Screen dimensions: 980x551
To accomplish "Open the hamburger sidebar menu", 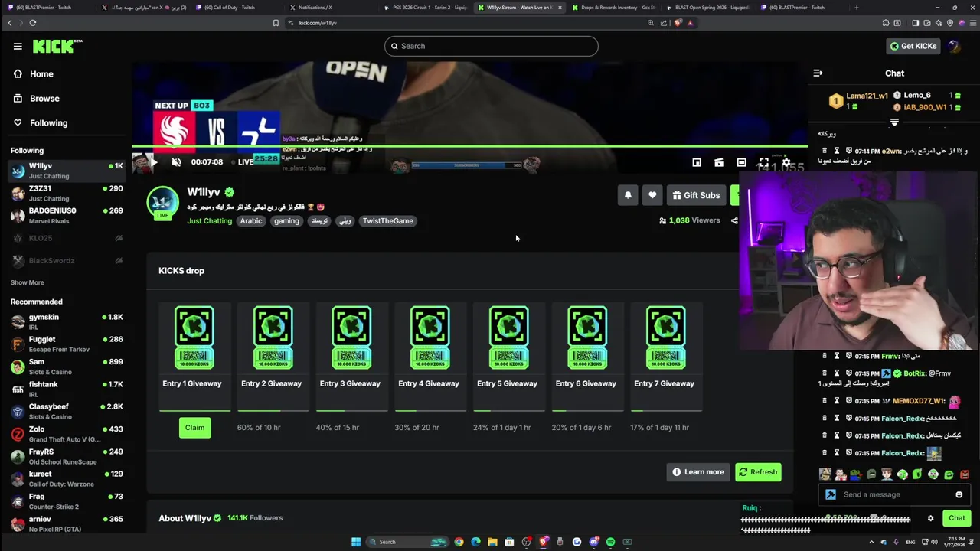I will [x=18, y=47].
